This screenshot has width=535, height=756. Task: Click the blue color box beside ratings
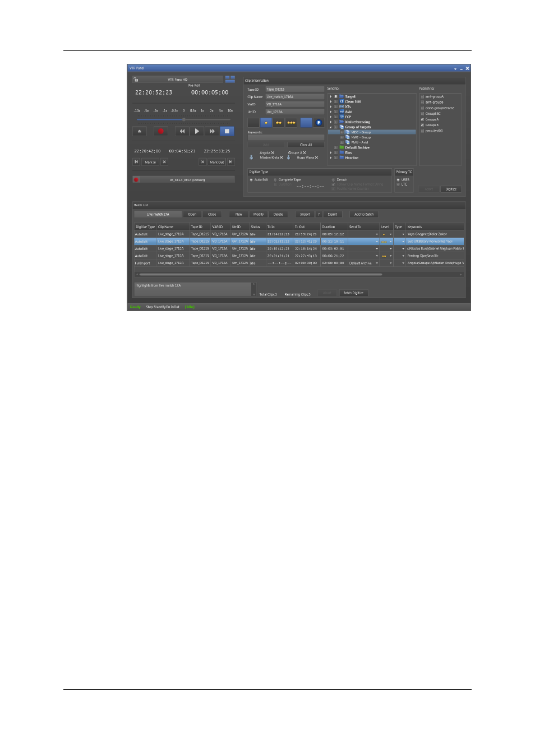[x=306, y=122]
